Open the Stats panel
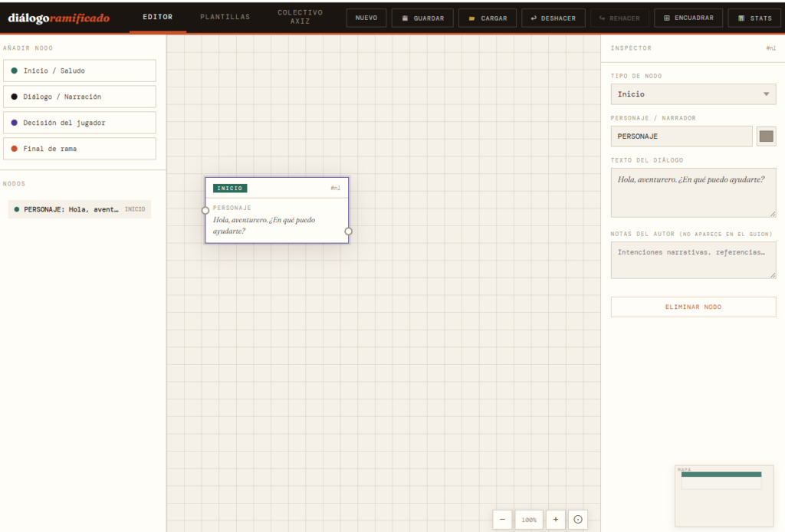 tap(754, 18)
